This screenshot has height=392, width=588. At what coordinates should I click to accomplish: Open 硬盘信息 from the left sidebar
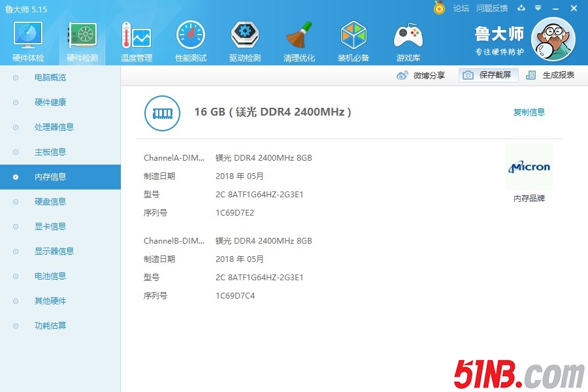point(50,202)
